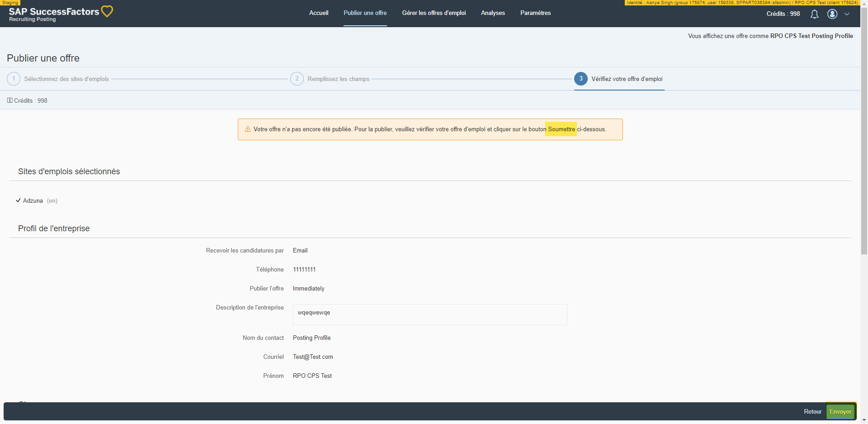Open Gérer les offres d'emploi
The width and height of the screenshot is (868, 424).
tap(434, 13)
